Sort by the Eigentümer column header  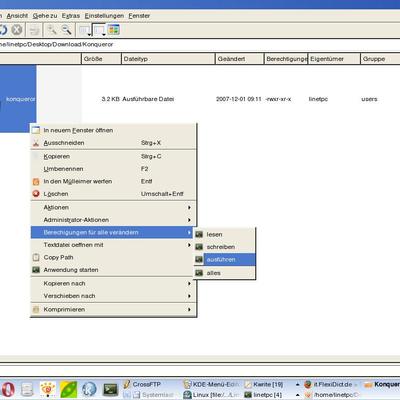(334, 59)
